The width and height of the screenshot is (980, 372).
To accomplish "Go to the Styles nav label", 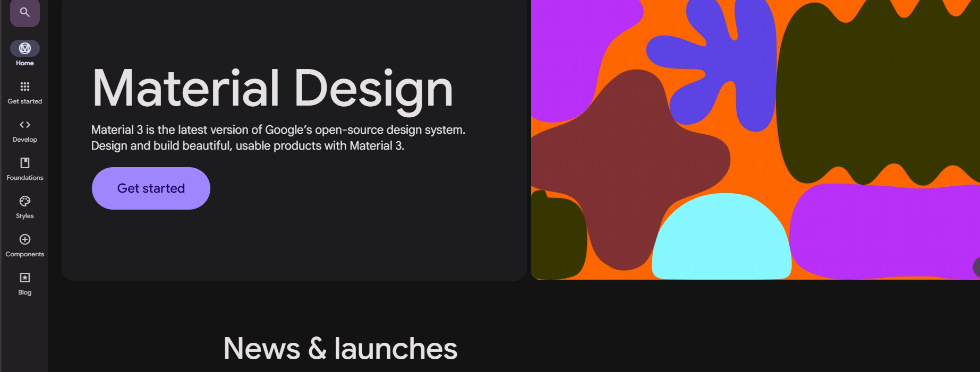I will pyautogui.click(x=25, y=216).
